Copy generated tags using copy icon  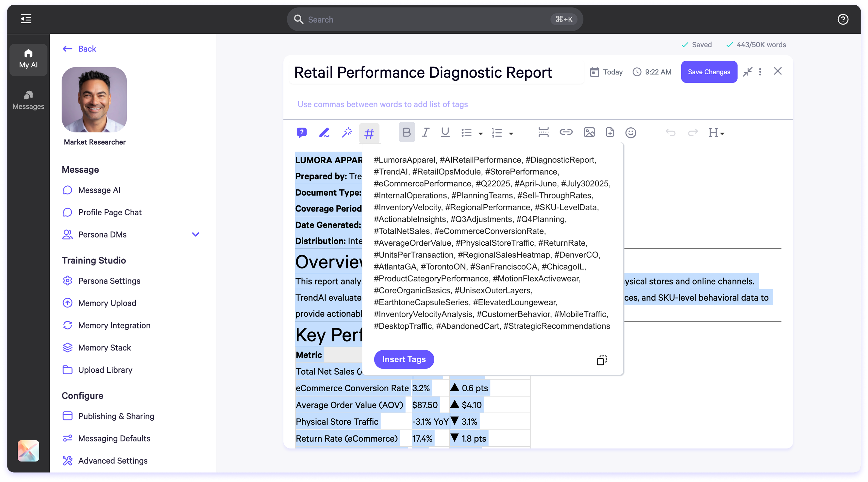click(x=601, y=360)
